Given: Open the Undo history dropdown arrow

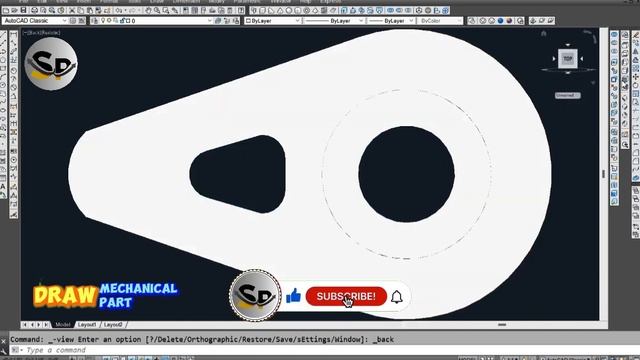Looking at the screenshot, I should coord(125,10).
